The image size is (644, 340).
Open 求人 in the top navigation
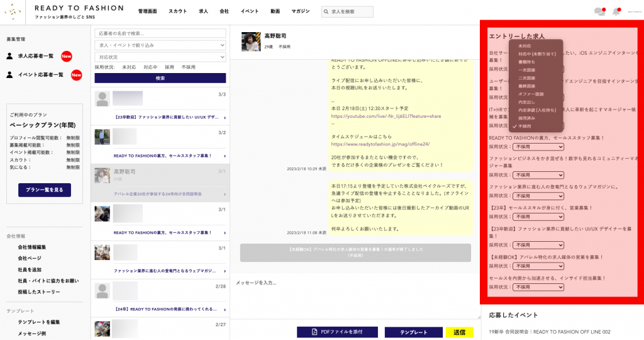coord(203,11)
